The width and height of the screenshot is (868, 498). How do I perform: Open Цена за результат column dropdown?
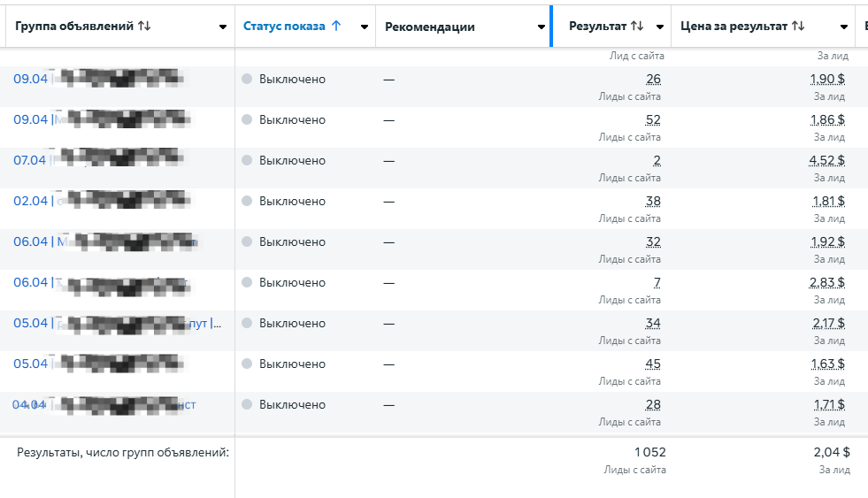coord(843,27)
